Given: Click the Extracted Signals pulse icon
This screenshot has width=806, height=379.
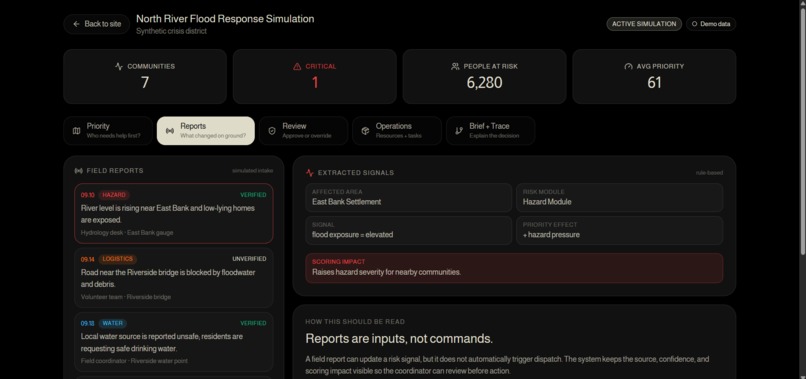Looking at the screenshot, I should (309, 173).
